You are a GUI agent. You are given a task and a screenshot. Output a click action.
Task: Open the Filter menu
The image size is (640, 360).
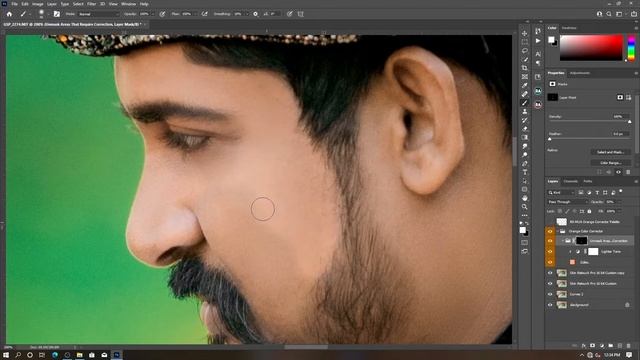click(91, 4)
